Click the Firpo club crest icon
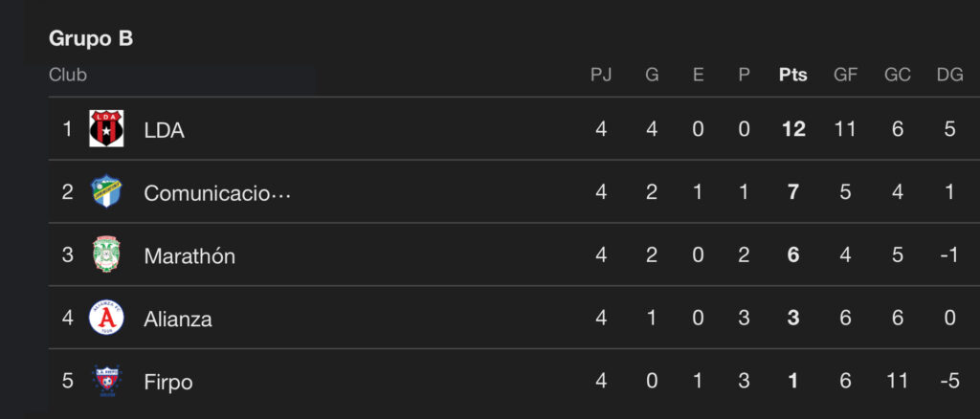Viewport: 980px width, 419px height. pyautogui.click(x=106, y=382)
